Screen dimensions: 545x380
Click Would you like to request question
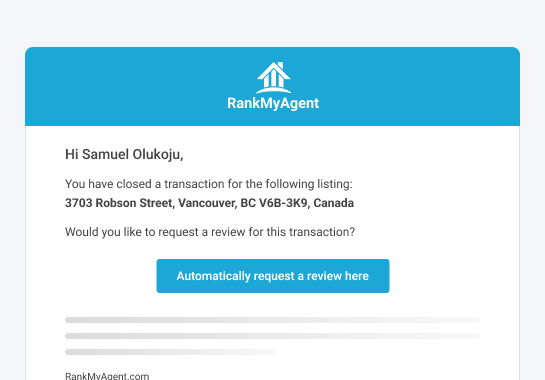(210, 232)
